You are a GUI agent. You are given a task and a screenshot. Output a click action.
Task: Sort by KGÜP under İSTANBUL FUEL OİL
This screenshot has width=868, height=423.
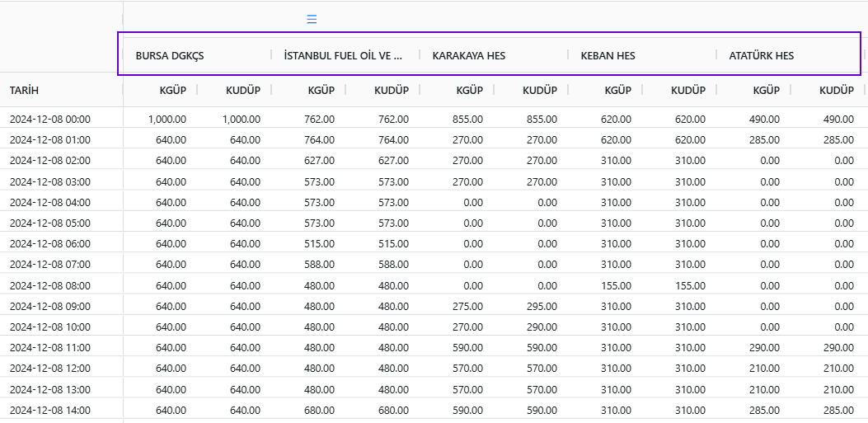click(x=321, y=90)
